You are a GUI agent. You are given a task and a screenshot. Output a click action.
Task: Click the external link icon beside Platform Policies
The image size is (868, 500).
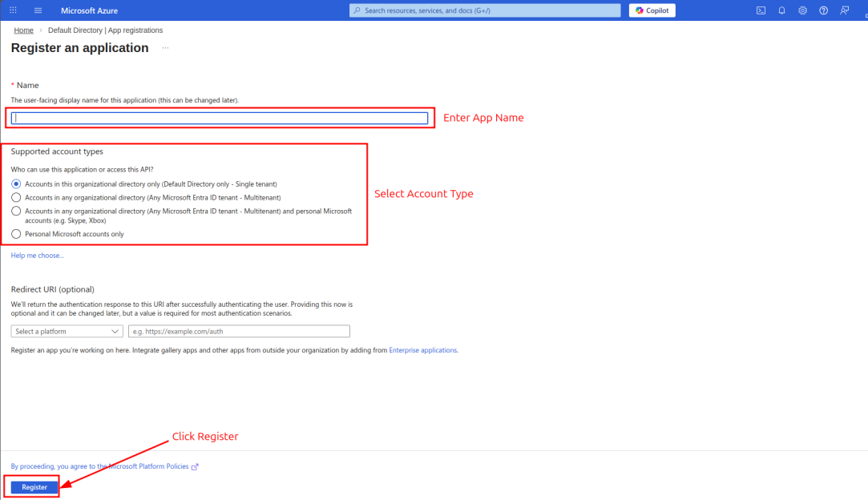pos(195,467)
